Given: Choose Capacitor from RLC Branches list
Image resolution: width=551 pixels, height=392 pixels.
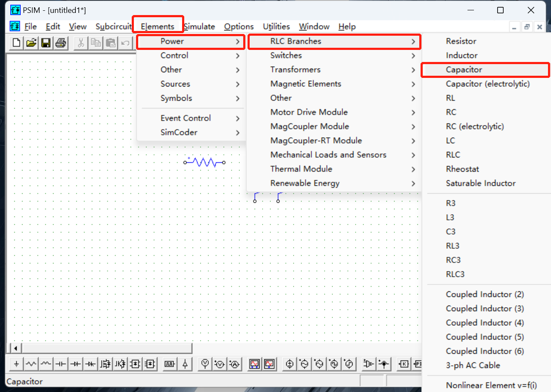Looking at the screenshot, I should click(x=486, y=70).
